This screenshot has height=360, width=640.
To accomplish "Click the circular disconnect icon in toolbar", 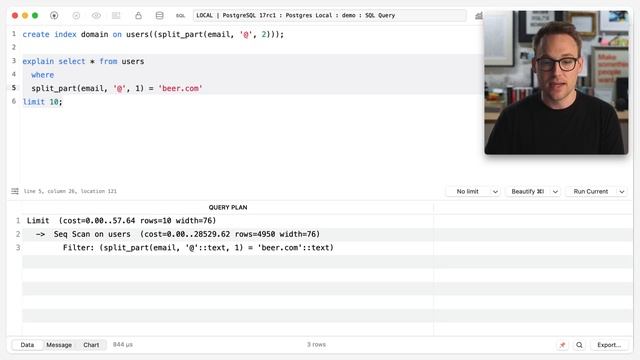I will [x=76, y=16].
